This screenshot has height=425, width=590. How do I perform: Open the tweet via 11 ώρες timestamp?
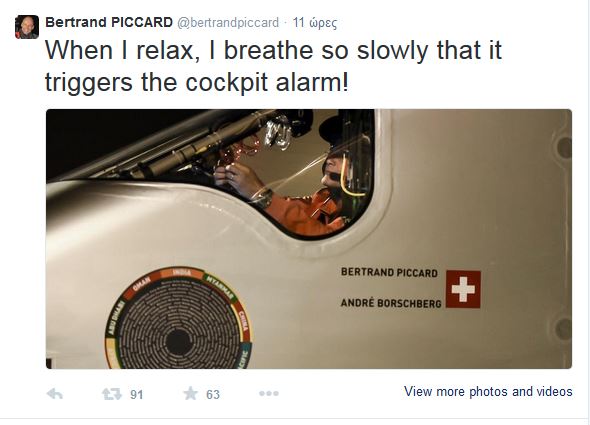click(x=315, y=23)
